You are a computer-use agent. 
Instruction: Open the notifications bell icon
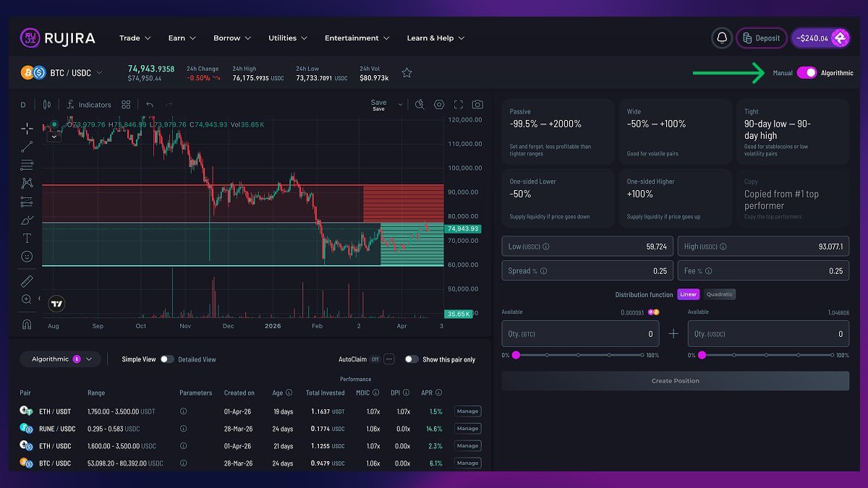pyautogui.click(x=721, y=38)
